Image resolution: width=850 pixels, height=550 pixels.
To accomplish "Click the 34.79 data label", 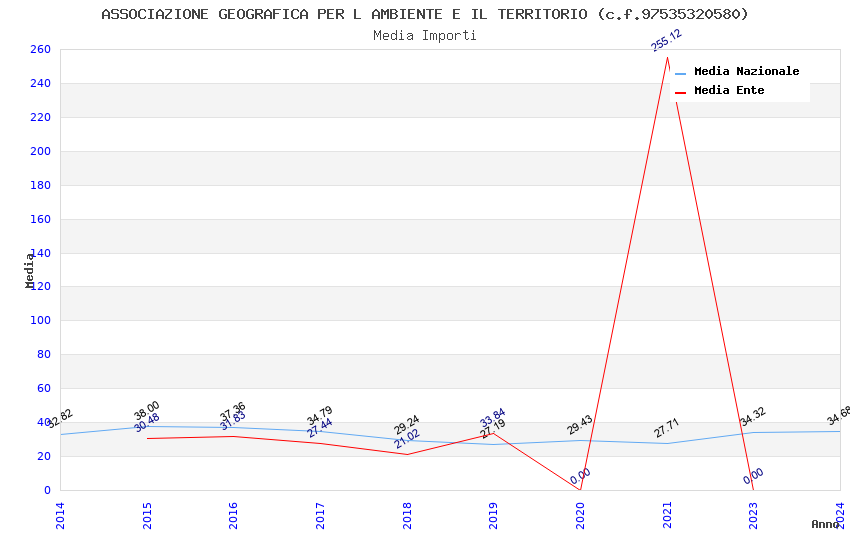I will coord(319,416).
